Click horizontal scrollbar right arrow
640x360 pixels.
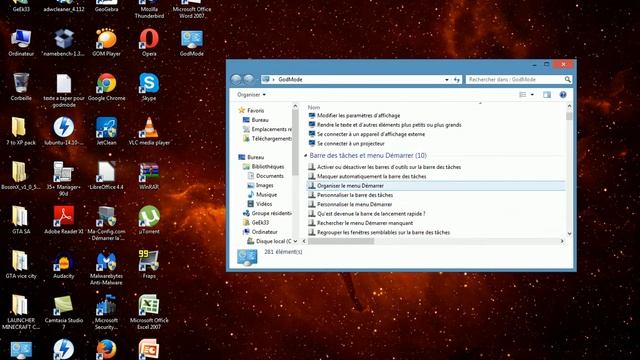tap(562, 241)
